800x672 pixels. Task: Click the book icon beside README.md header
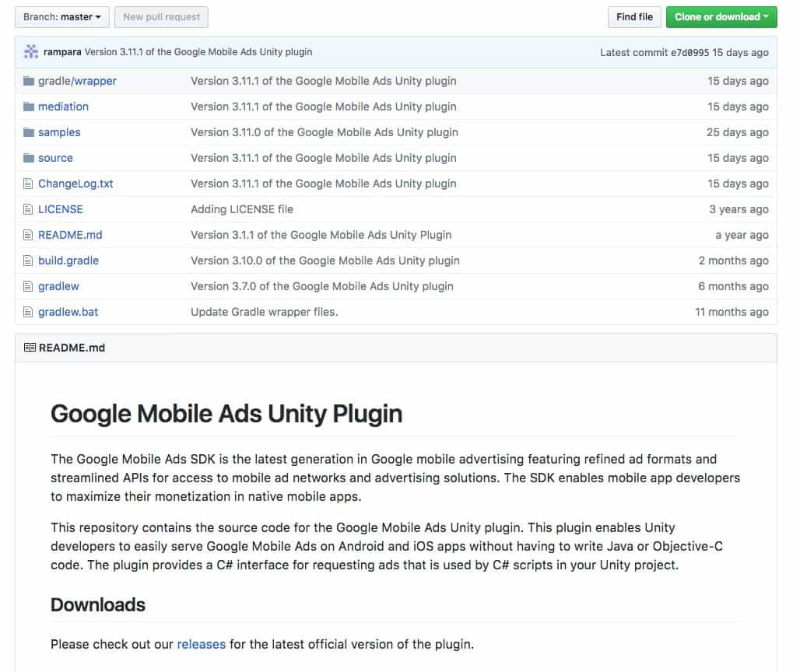pos(30,348)
